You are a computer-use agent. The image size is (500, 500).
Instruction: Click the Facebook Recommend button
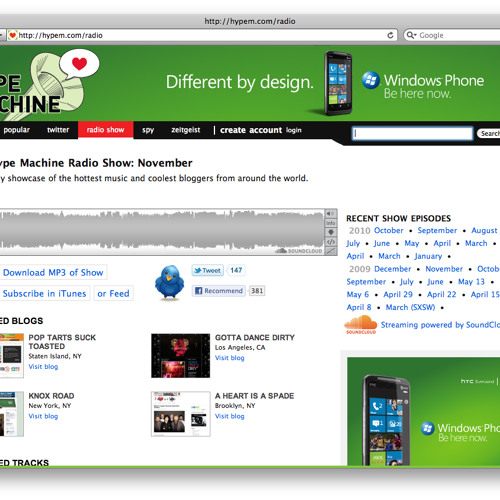point(219,291)
